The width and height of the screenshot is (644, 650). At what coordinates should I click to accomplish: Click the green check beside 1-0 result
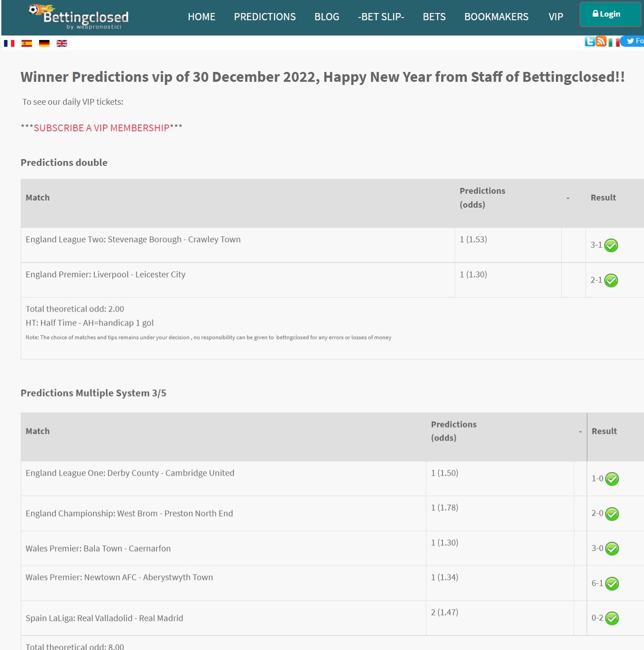(x=612, y=479)
